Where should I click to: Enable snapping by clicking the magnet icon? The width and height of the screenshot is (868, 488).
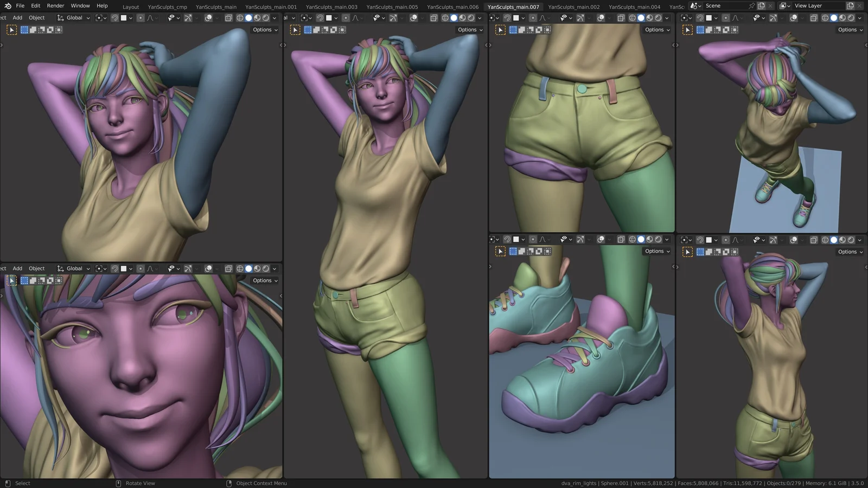115,17
